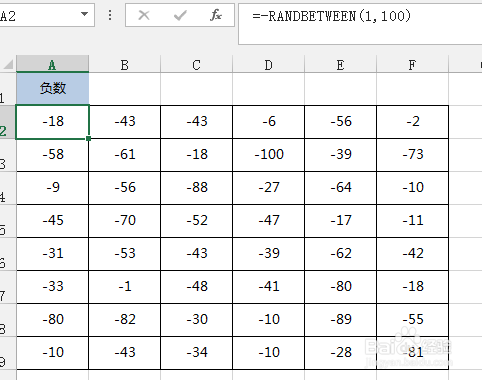Select the cell with value -88
The image size is (482, 380).
[x=196, y=188]
